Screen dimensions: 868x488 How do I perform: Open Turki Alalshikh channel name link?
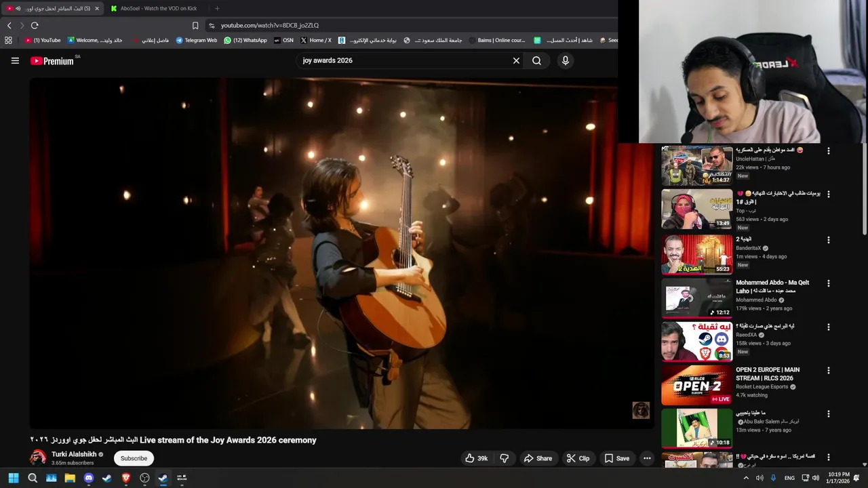click(x=74, y=454)
